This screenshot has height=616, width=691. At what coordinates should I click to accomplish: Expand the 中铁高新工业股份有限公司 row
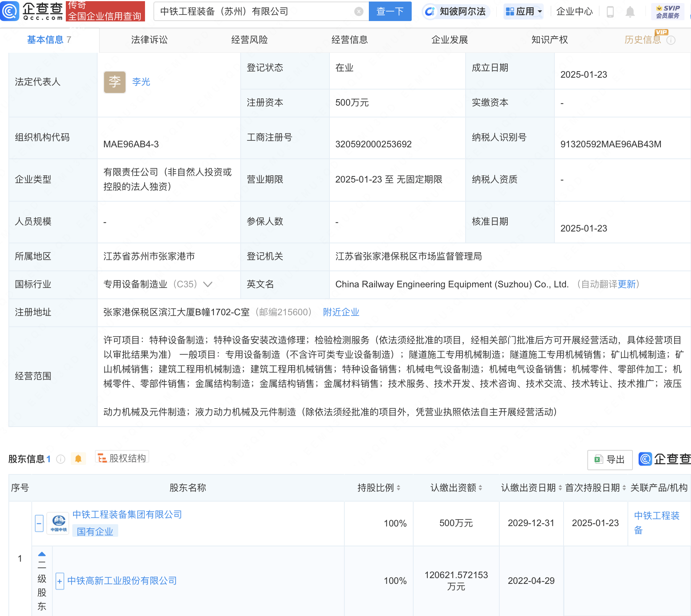pos(60,581)
